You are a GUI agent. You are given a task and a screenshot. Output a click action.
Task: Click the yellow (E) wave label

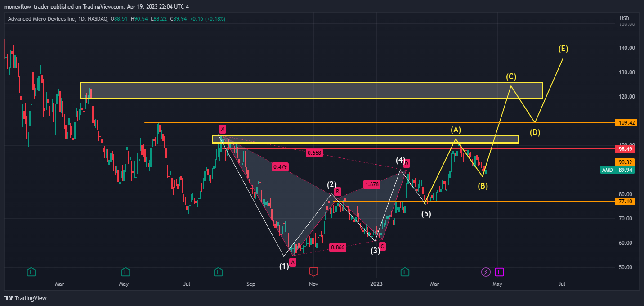[x=563, y=49]
